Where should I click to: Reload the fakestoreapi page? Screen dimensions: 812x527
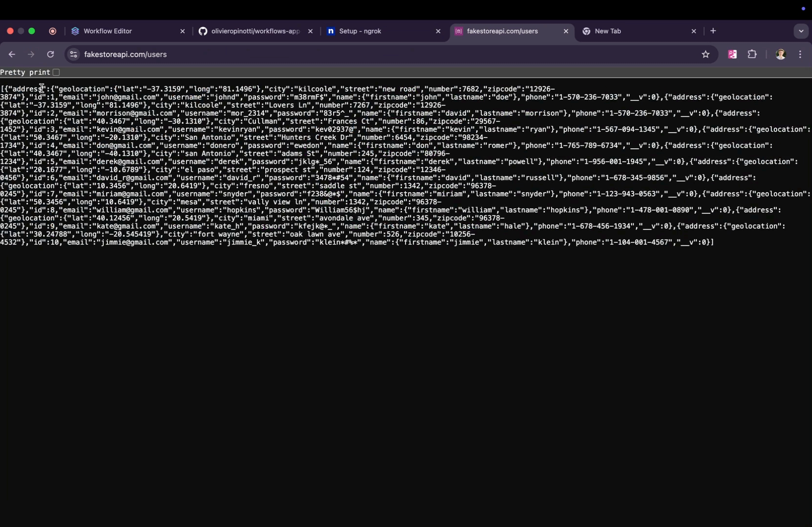pyautogui.click(x=50, y=54)
